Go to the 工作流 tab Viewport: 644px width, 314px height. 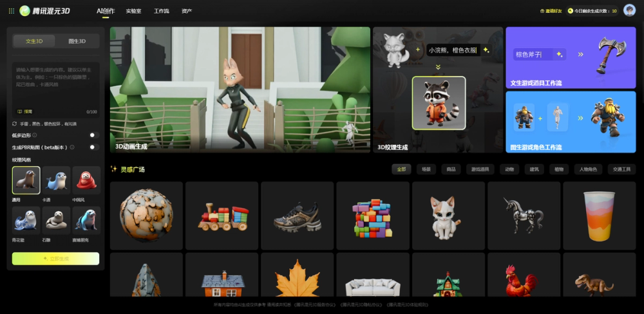point(162,11)
